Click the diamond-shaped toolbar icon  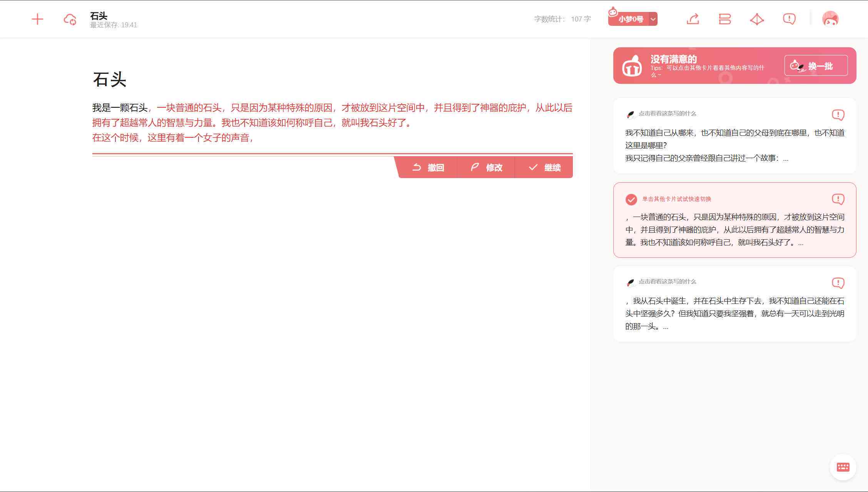coord(757,19)
